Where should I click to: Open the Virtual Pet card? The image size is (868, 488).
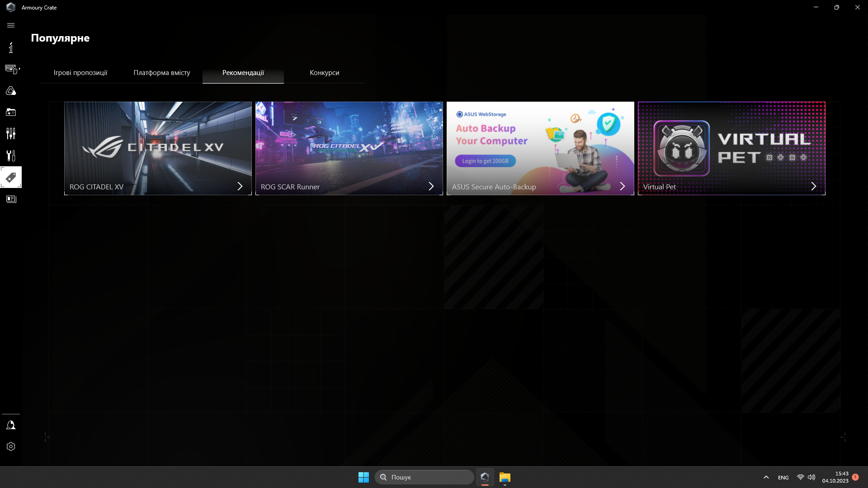731,148
